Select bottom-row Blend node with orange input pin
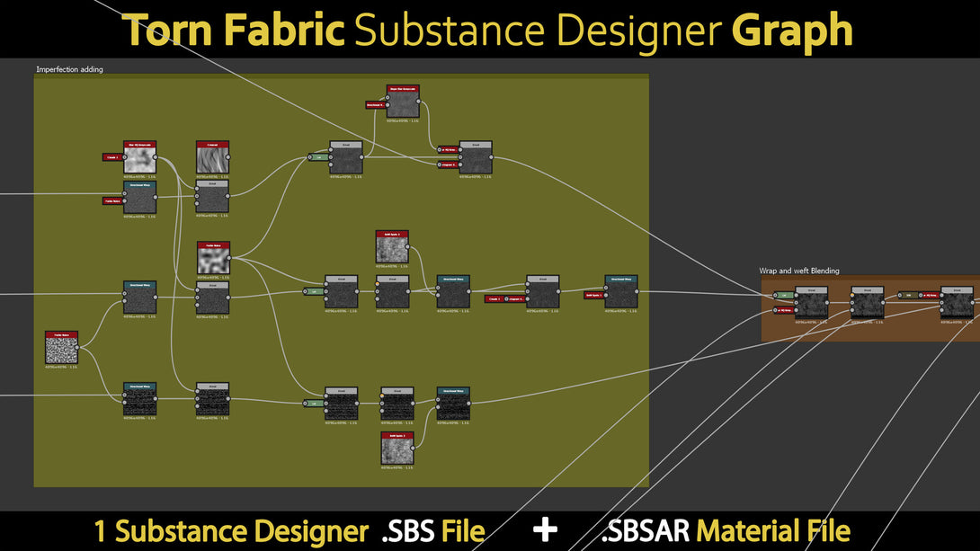Image resolution: width=980 pixels, height=551 pixels. (x=396, y=404)
